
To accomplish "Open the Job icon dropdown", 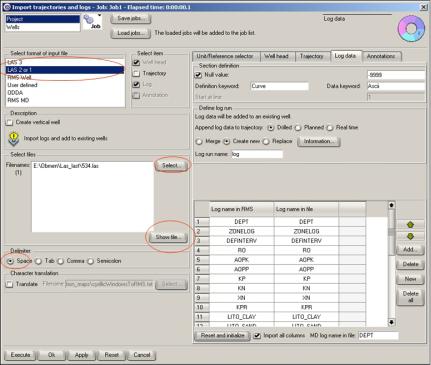I will click(92, 22).
